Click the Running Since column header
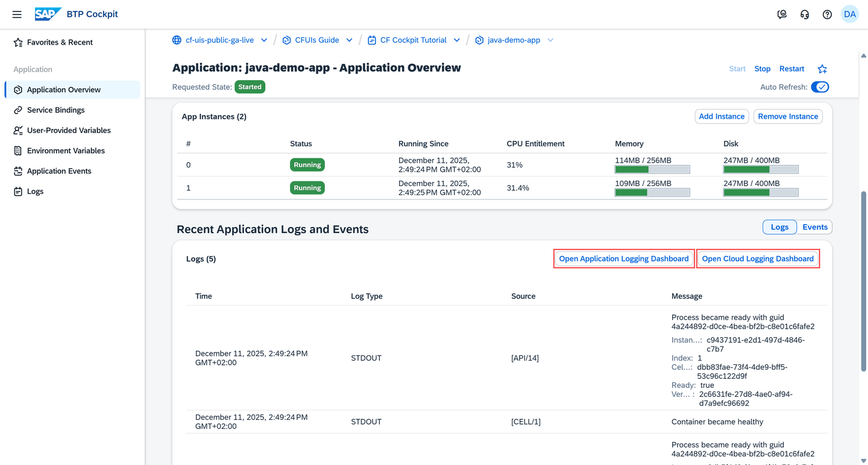Image resolution: width=868 pixels, height=465 pixels. pyautogui.click(x=423, y=144)
